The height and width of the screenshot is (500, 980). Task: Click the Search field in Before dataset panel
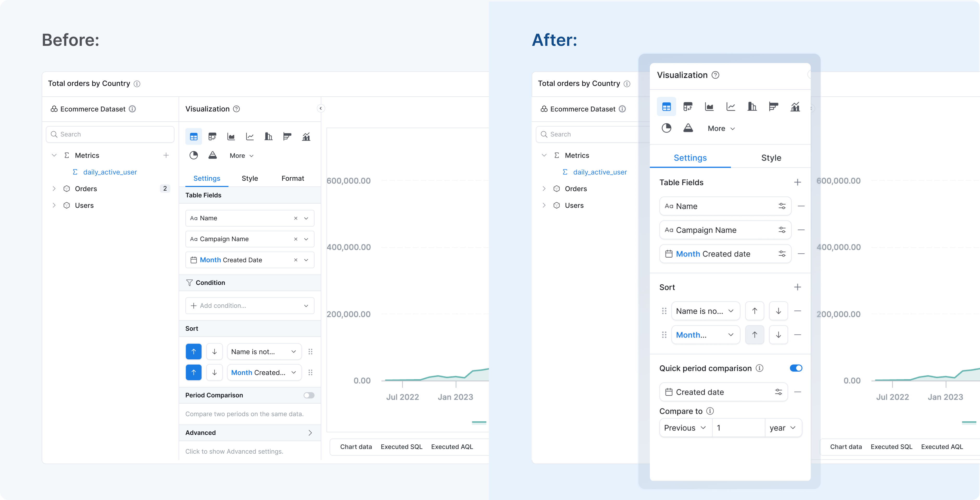coord(110,134)
